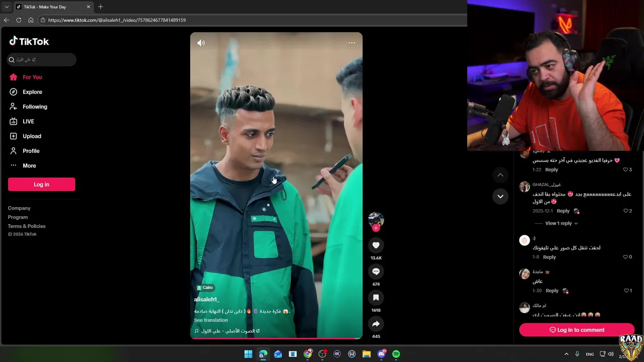This screenshot has width=644, height=362.
Task: Open alisaleh1_ avatar beside the video
Action: click(x=376, y=219)
